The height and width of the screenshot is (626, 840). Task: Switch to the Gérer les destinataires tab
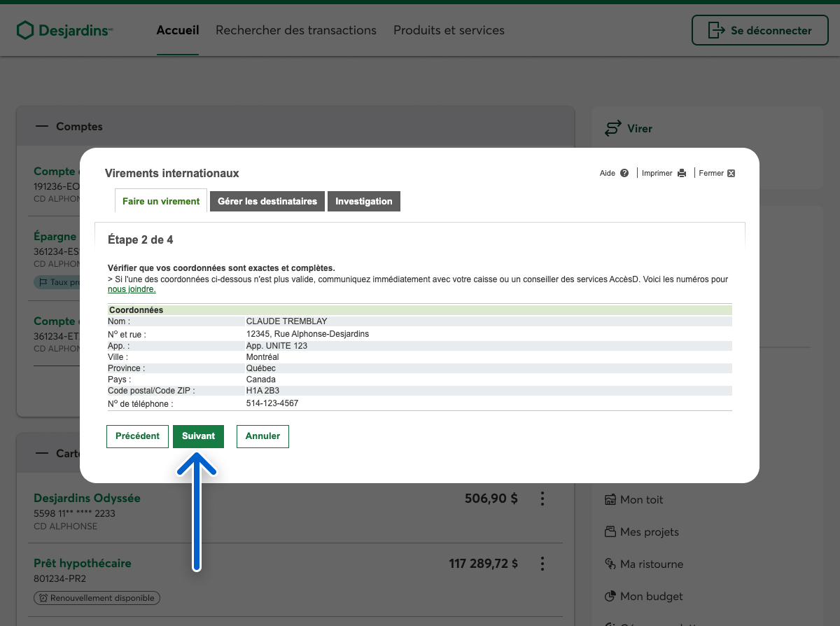(x=267, y=201)
